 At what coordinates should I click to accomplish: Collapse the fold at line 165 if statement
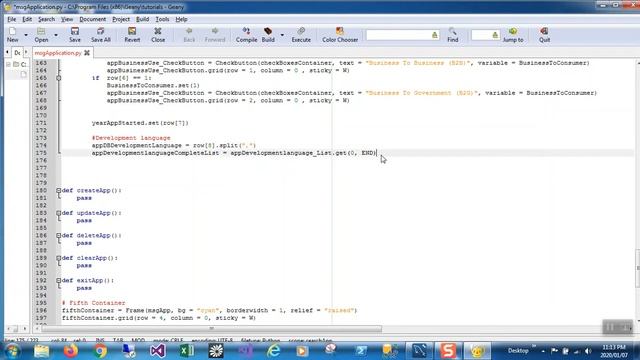[x=59, y=78]
